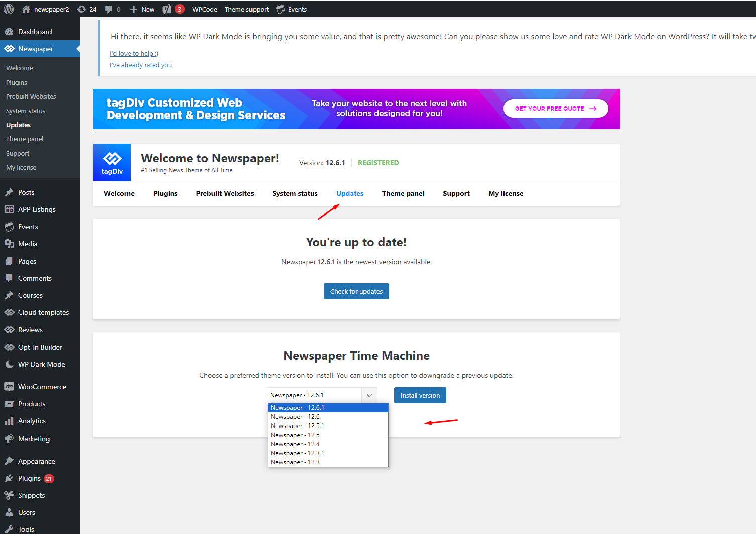756x534 pixels.
Task: Select Newspaper - 12.3 from the list
Action: click(328, 462)
